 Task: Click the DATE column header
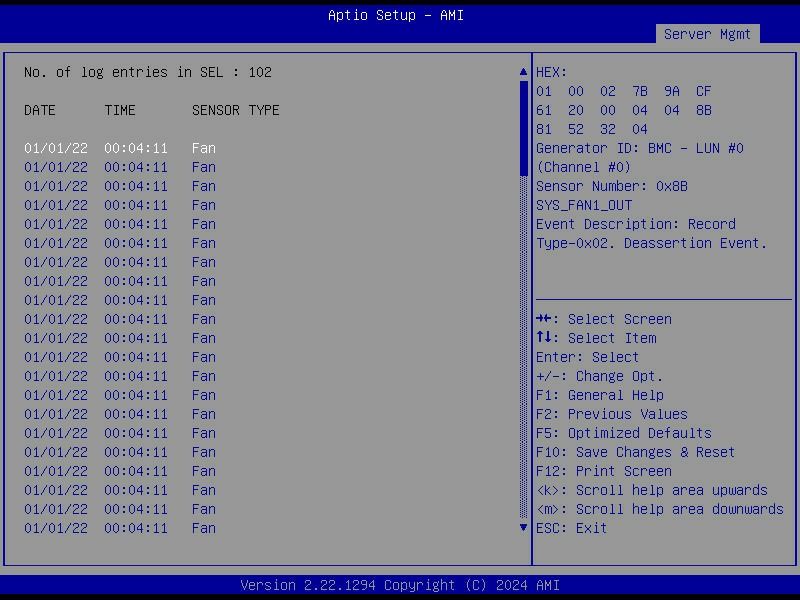[40, 110]
